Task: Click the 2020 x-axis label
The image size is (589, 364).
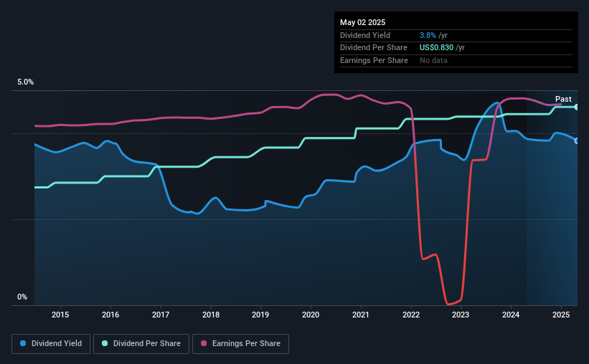Action: tap(311, 315)
